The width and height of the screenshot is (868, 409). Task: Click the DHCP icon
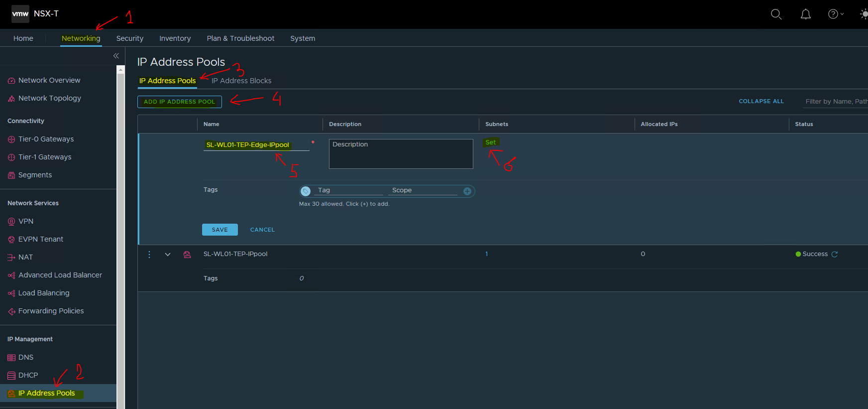pyautogui.click(x=11, y=376)
